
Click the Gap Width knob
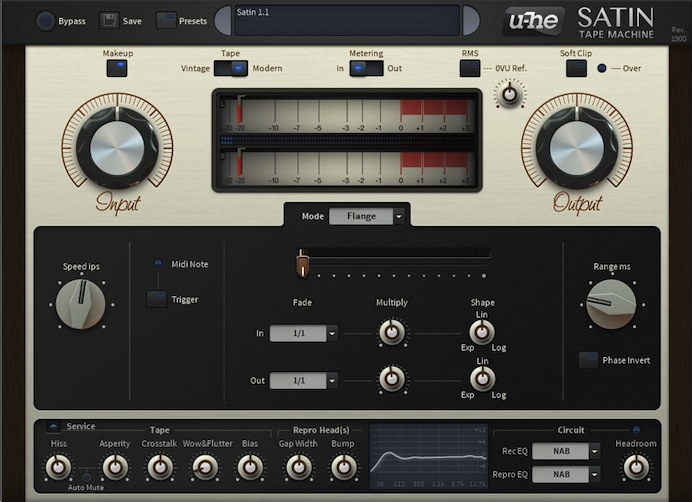click(298, 467)
